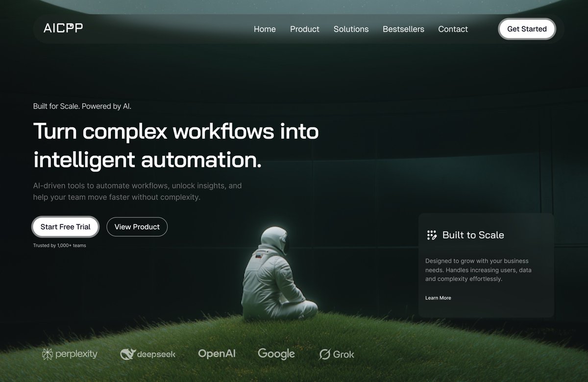Click the Get Started button
Image resolution: width=588 pixels, height=382 pixels.
pyautogui.click(x=527, y=29)
